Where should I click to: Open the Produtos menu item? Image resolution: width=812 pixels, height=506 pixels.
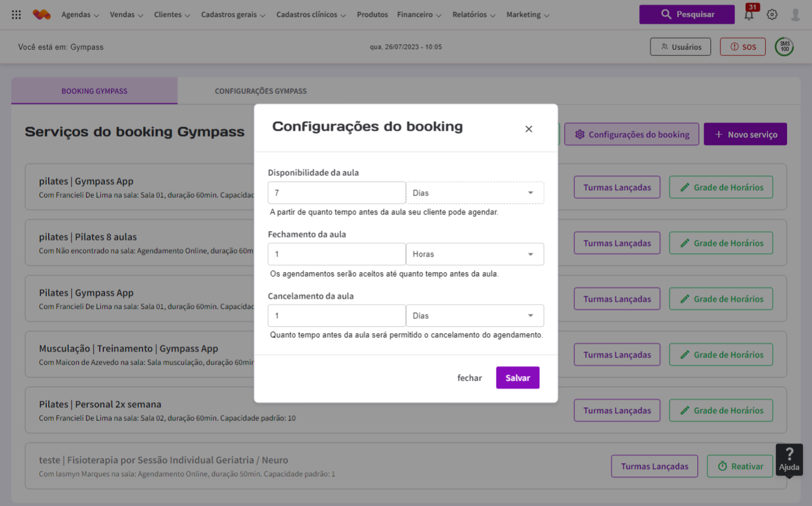coord(372,15)
